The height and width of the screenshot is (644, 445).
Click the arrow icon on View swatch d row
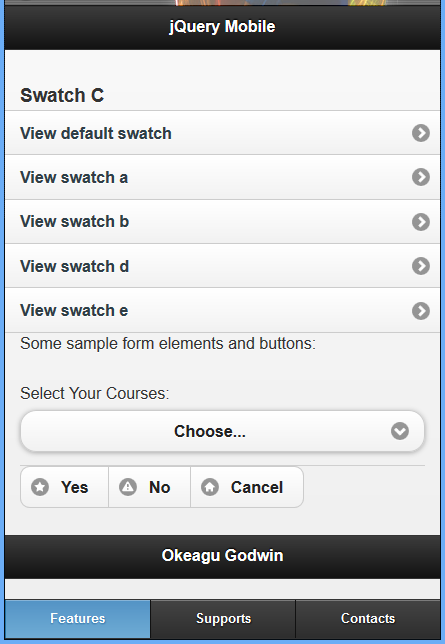[x=421, y=266]
